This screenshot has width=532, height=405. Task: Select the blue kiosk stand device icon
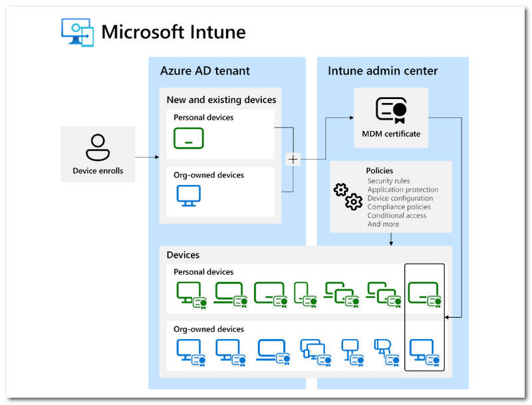[x=352, y=352]
